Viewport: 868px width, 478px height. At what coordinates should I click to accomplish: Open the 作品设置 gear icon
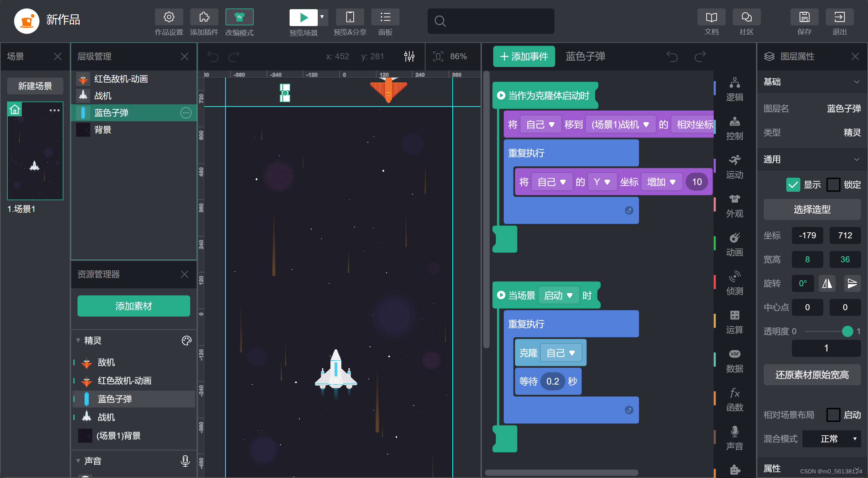click(169, 17)
